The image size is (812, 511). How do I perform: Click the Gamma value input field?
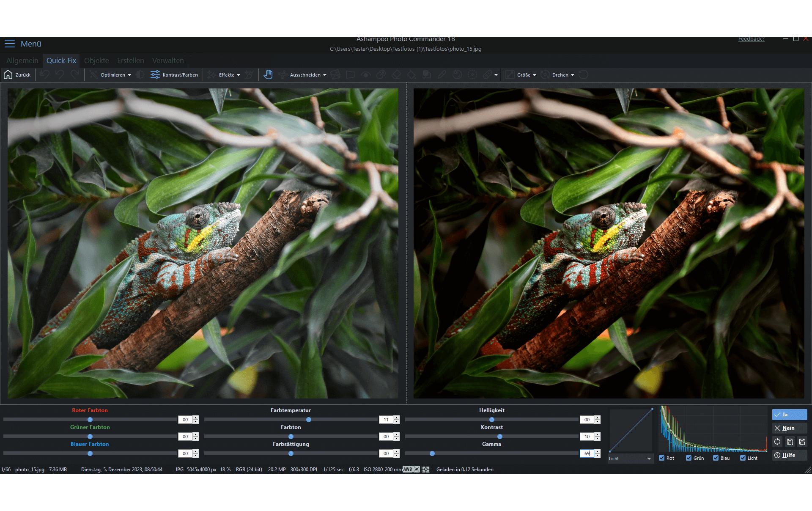tap(587, 453)
